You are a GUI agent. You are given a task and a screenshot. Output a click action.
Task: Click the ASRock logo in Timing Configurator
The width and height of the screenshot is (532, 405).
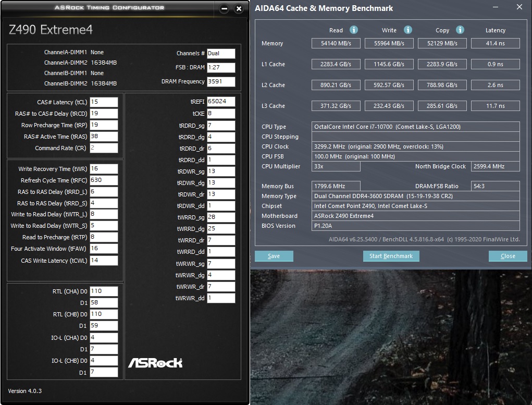coord(155,363)
